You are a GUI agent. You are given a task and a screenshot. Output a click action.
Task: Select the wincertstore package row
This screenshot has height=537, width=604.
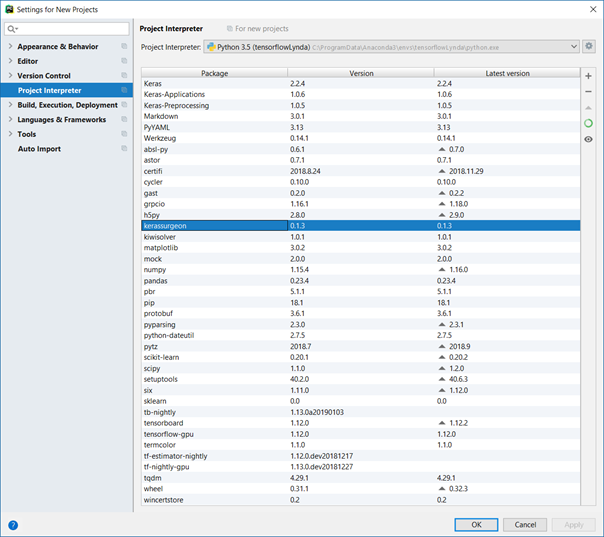361,500
